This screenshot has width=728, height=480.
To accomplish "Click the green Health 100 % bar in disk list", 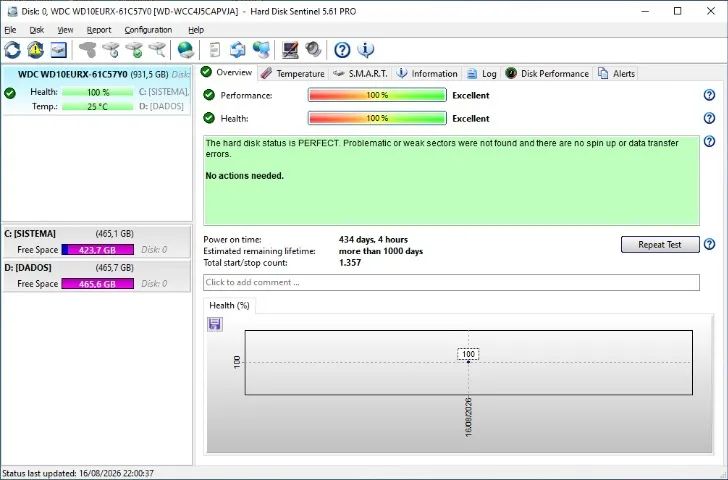I will 98,92.
